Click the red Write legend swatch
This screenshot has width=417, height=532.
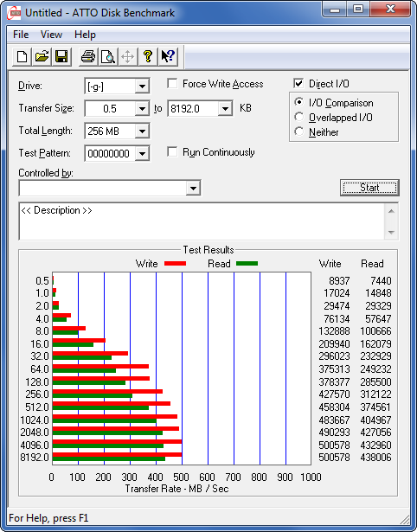coord(175,263)
